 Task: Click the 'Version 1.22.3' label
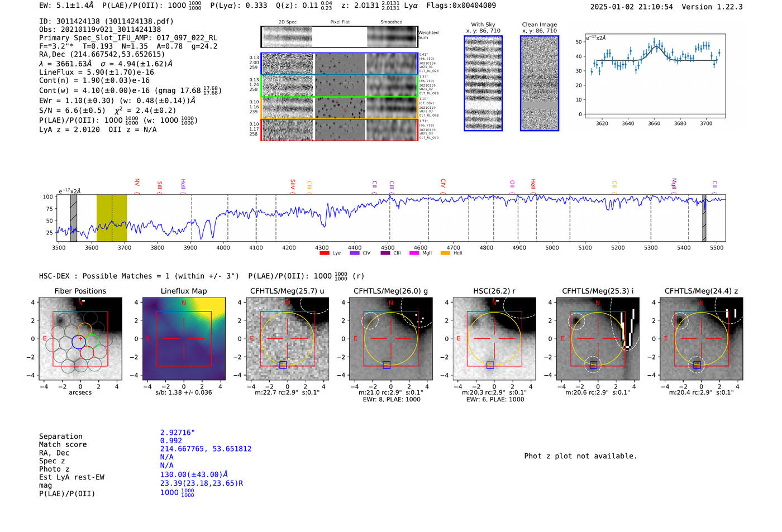coord(712,7)
